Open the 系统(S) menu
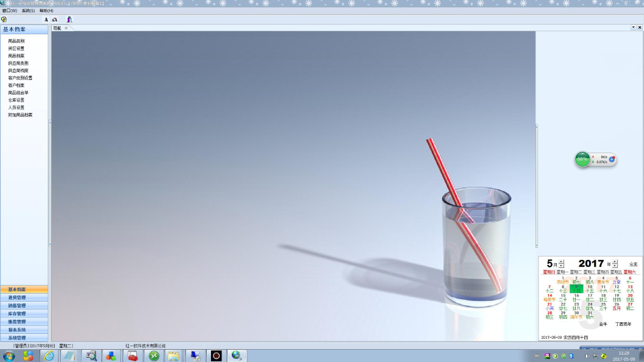 click(28, 11)
